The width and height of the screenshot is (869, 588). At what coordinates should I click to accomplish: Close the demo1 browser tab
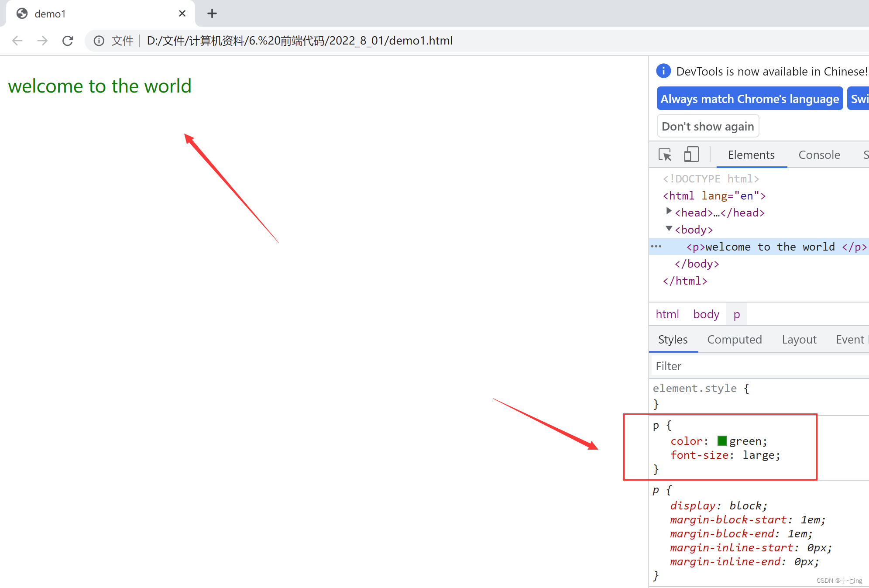(182, 14)
